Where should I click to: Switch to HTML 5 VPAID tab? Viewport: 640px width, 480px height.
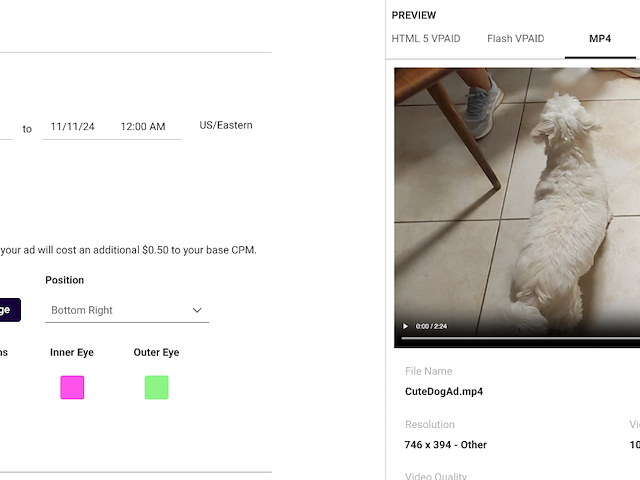pos(425,39)
